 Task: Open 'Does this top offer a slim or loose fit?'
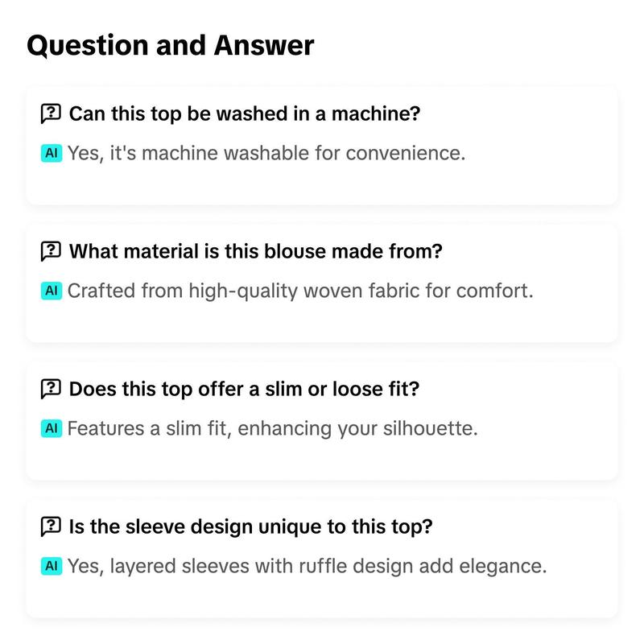(244, 389)
